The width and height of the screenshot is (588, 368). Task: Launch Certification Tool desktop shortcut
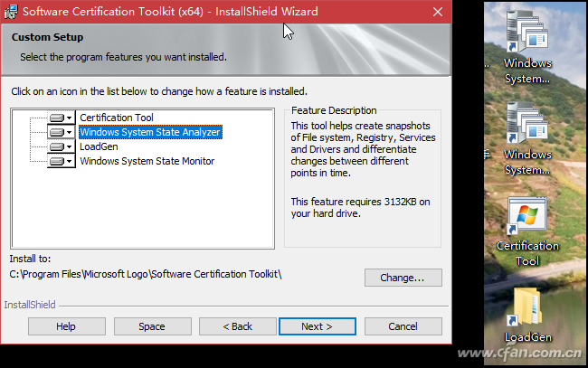pyautogui.click(x=527, y=231)
